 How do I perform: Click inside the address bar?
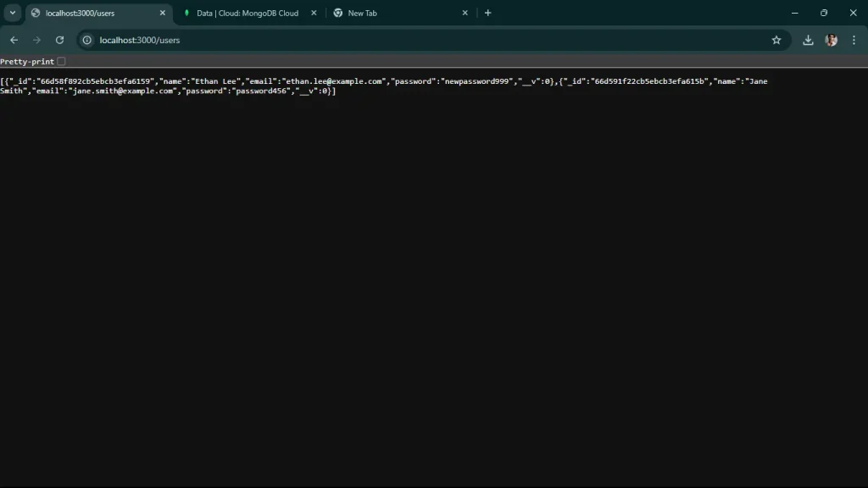[x=254, y=40]
